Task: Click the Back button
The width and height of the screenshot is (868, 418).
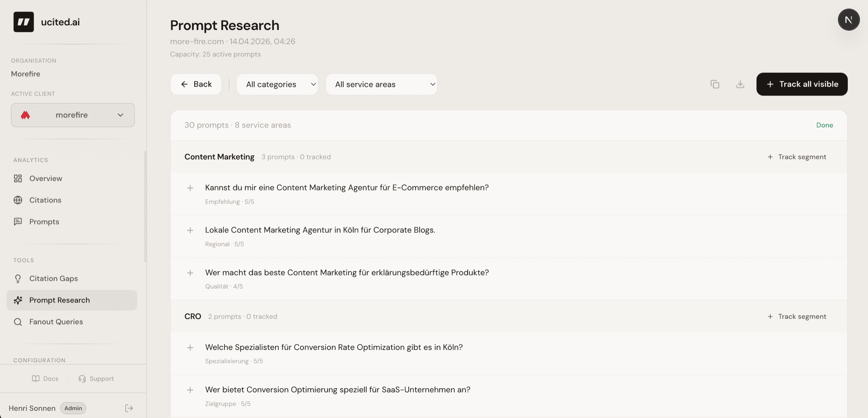Action: [196, 84]
